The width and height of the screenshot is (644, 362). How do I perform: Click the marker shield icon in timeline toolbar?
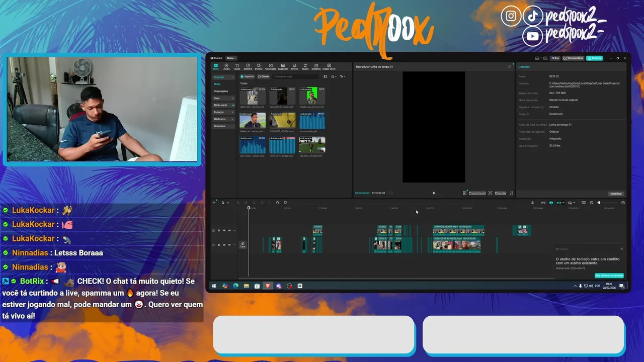pyautogui.click(x=285, y=203)
